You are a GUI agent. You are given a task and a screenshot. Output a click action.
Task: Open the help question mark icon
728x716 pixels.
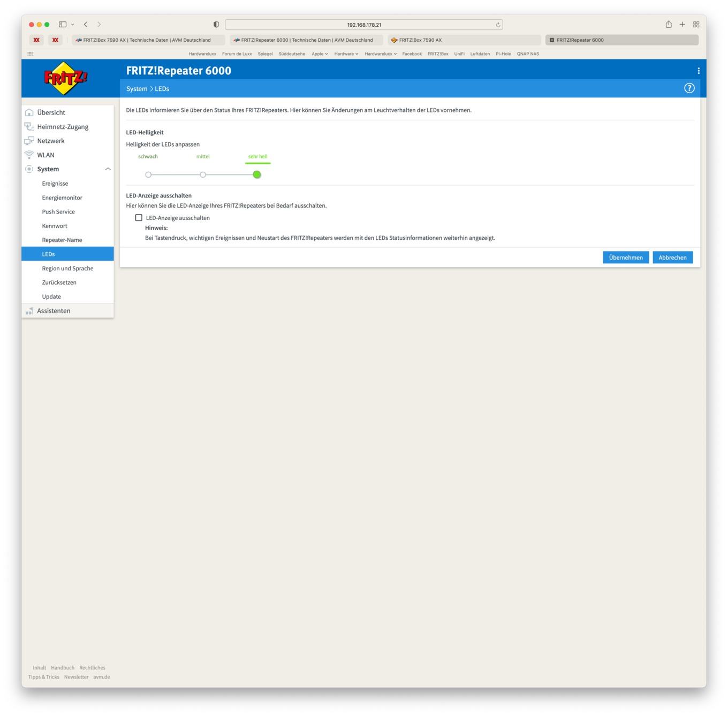(x=689, y=88)
